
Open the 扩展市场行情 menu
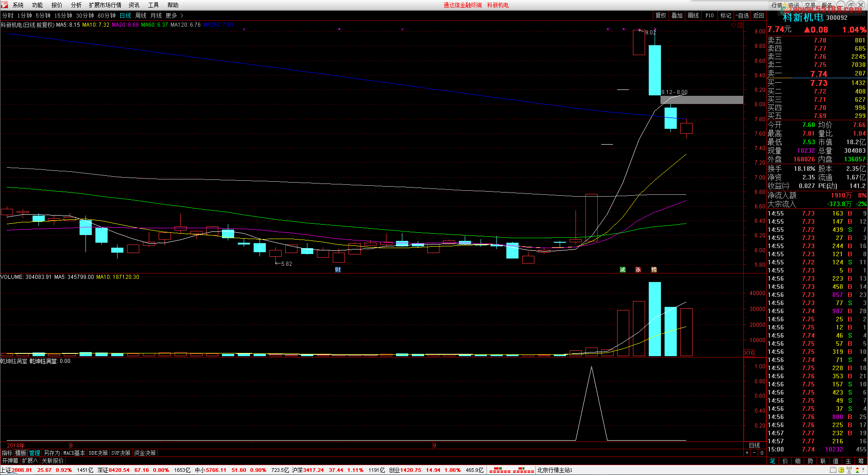[x=105, y=5]
